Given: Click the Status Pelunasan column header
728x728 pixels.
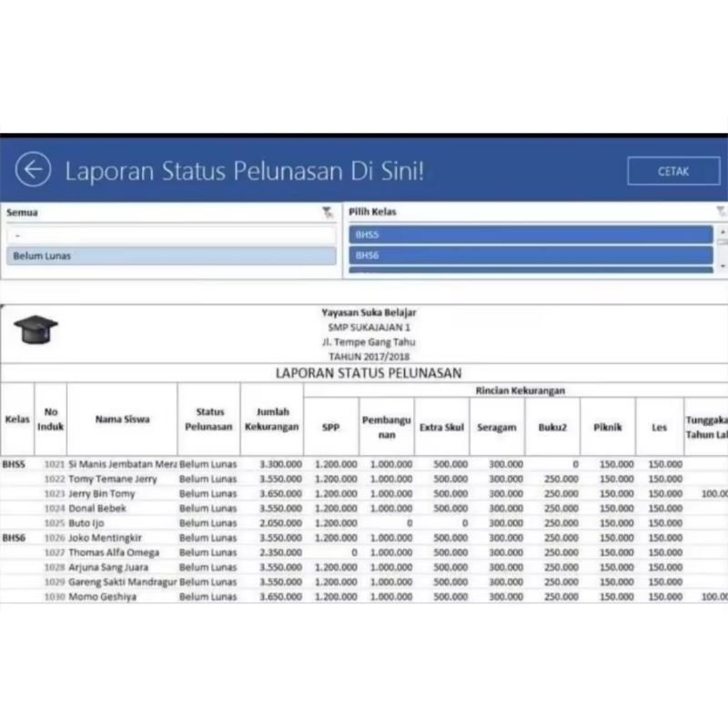Looking at the screenshot, I should (209, 419).
